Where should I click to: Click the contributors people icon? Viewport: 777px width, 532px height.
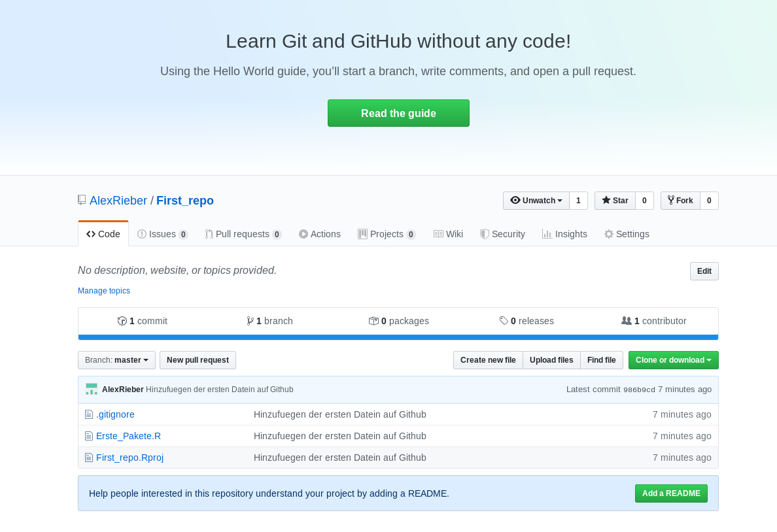627,321
